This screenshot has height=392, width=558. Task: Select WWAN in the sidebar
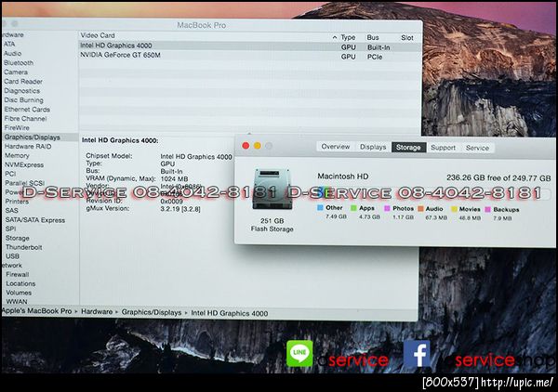[17, 301]
